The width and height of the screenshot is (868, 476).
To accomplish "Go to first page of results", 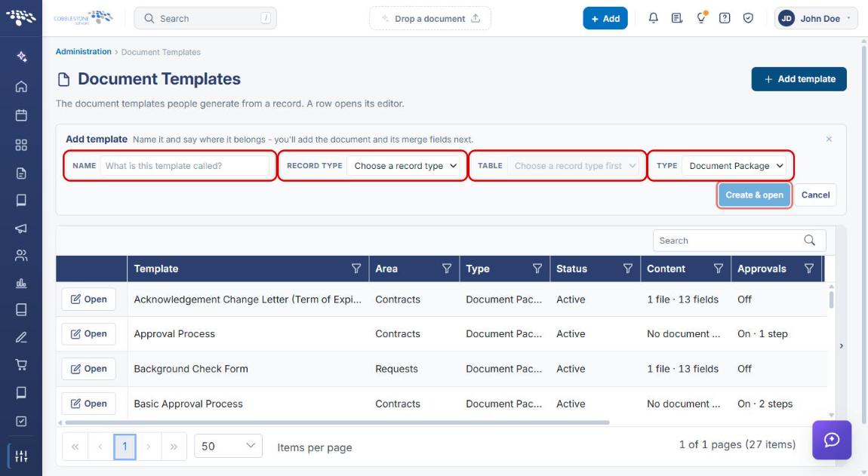I will (75, 446).
